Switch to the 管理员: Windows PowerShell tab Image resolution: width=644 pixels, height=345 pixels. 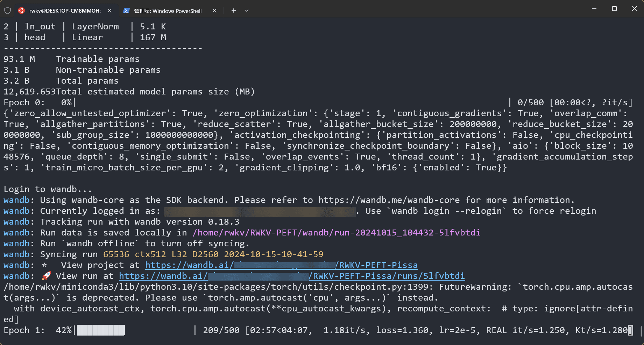[x=168, y=11]
